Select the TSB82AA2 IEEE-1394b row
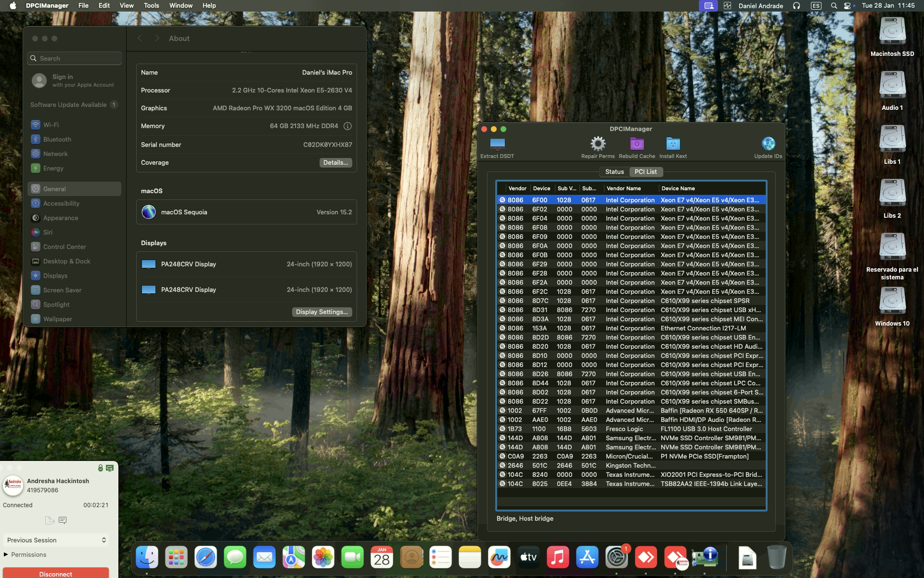Screen dimensions: 924x578 tap(631, 484)
